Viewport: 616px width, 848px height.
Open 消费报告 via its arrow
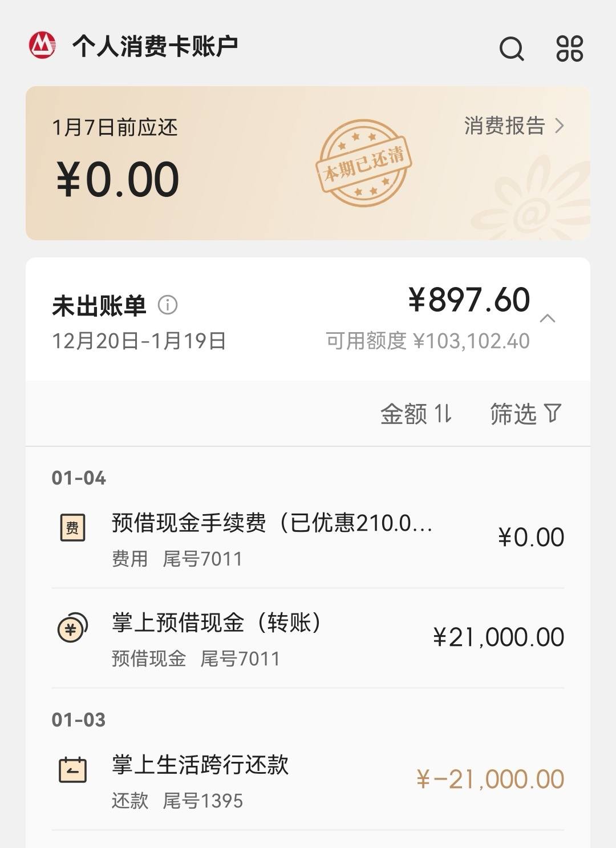point(560,126)
